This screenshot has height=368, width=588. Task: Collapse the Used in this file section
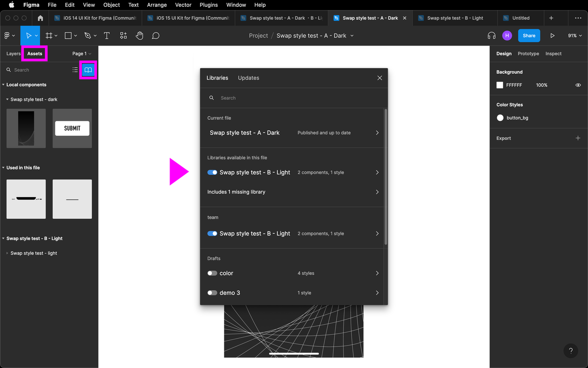pyautogui.click(x=3, y=168)
